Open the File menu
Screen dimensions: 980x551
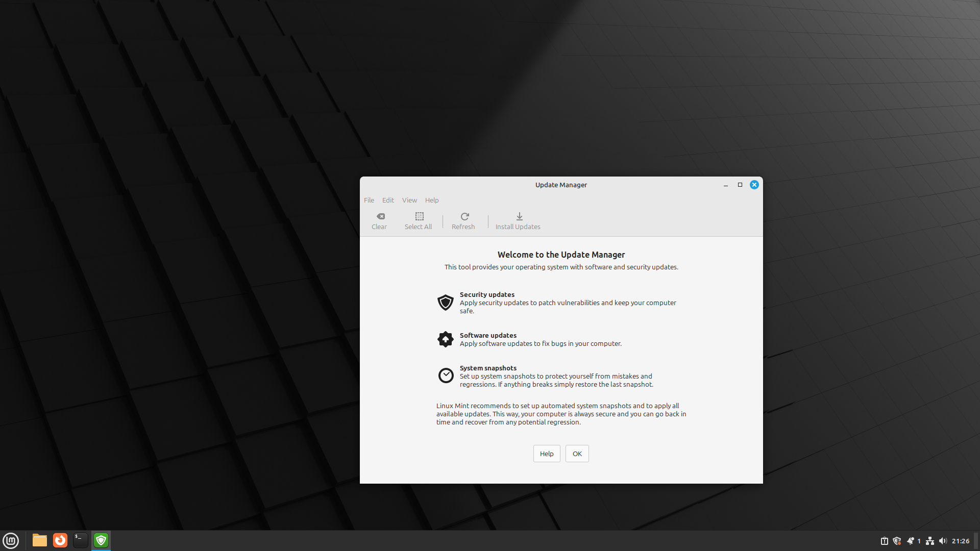pos(369,200)
